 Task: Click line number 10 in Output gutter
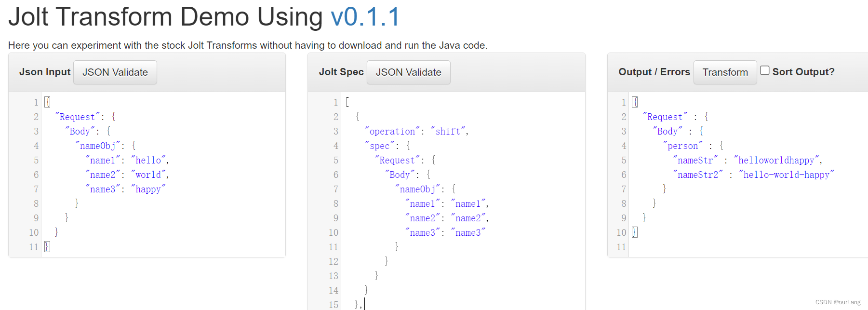click(621, 232)
